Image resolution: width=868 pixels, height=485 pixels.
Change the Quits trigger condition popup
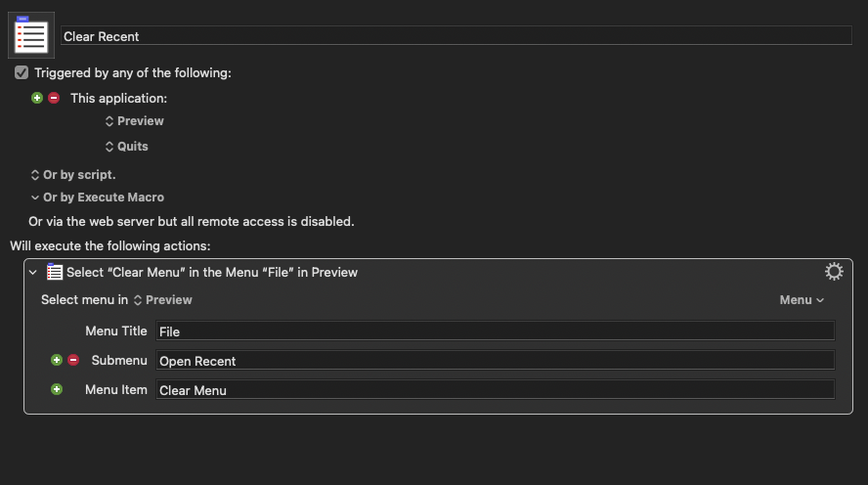coord(127,147)
